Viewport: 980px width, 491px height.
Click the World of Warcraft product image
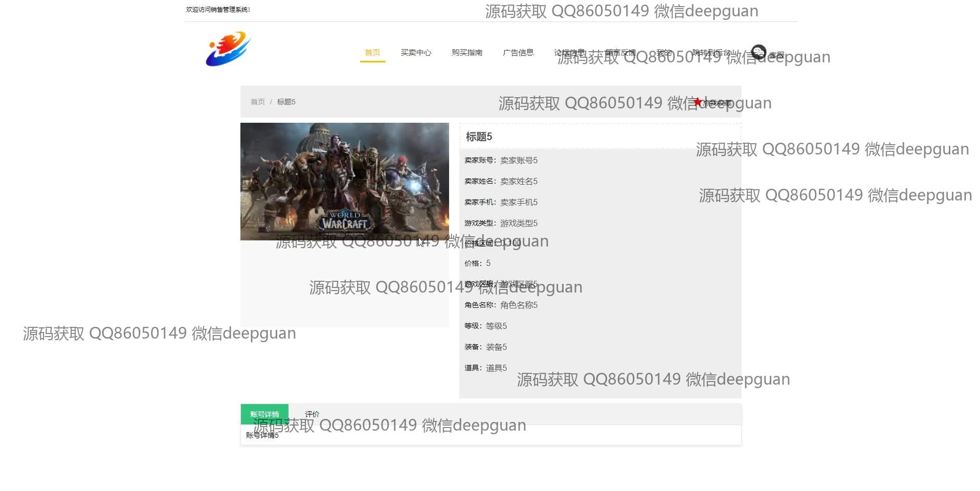[x=344, y=181]
